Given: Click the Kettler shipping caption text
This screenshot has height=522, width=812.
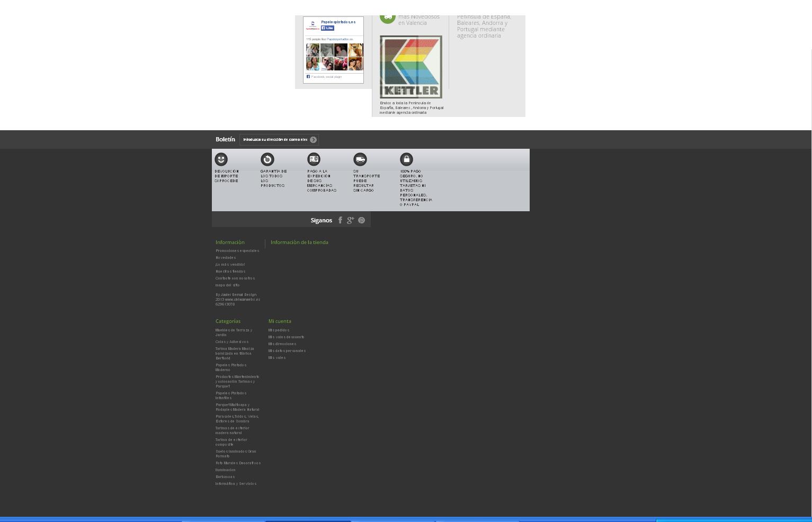Looking at the screenshot, I should (412, 107).
